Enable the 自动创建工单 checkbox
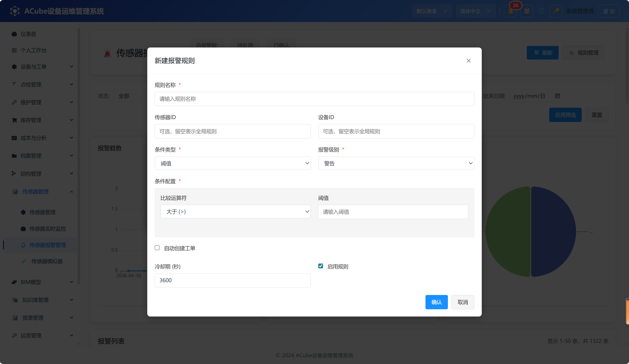The height and width of the screenshot is (364, 629). click(157, 248)
